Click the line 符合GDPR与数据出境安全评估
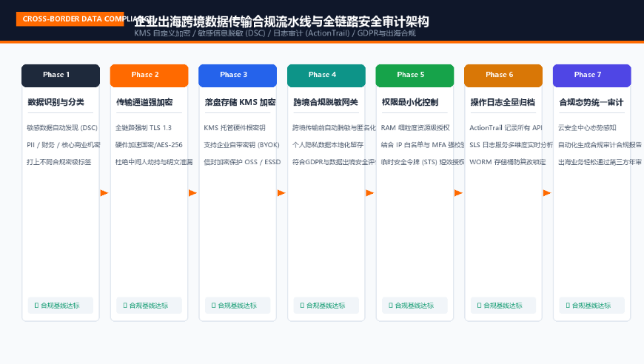The height and width of the screenshot is (364, 644). coord(334,162)
